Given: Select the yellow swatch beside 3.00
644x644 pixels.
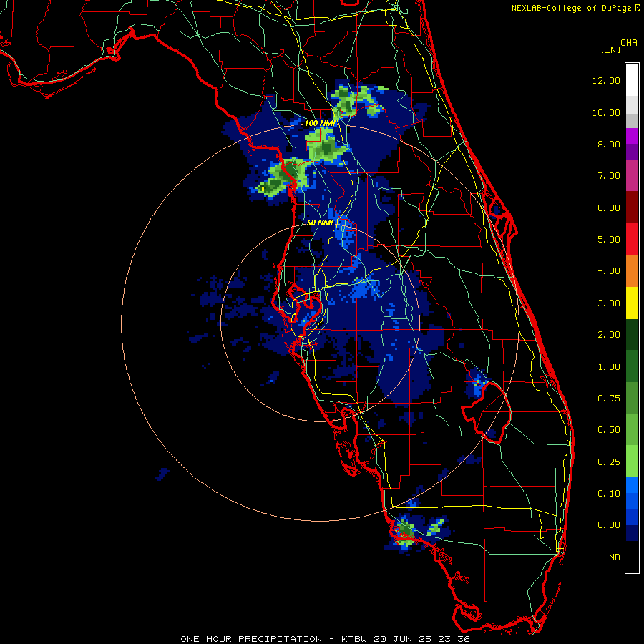Looking at the screenshot, I should pyautogui.click(x=632, y=303).
